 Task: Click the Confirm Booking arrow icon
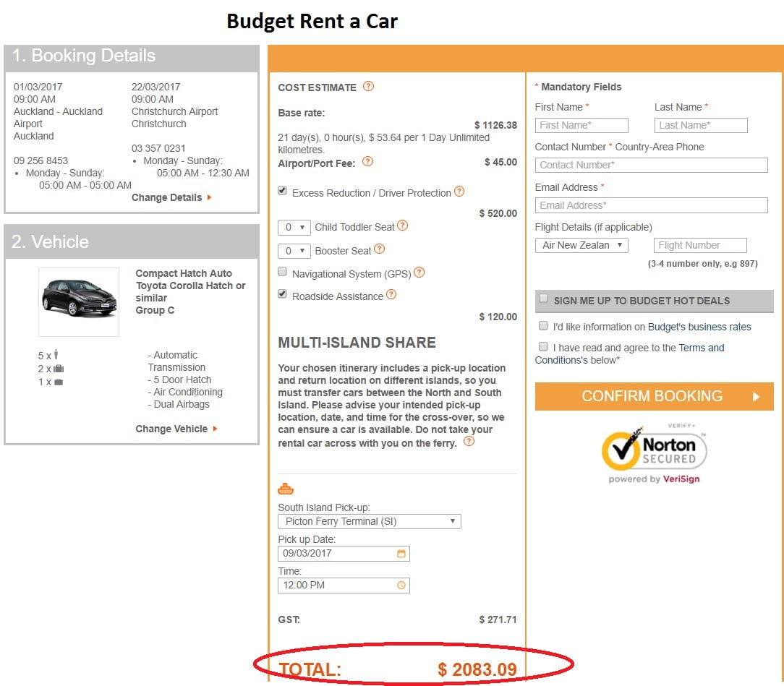pos(756,397)
